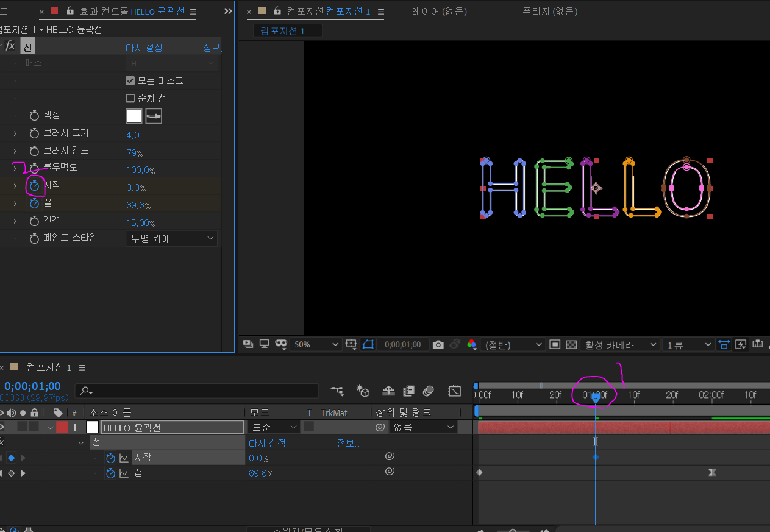Toggle region of interest icon
The width and height of the screenshot is (770, 532).
(x=555, y=345)
